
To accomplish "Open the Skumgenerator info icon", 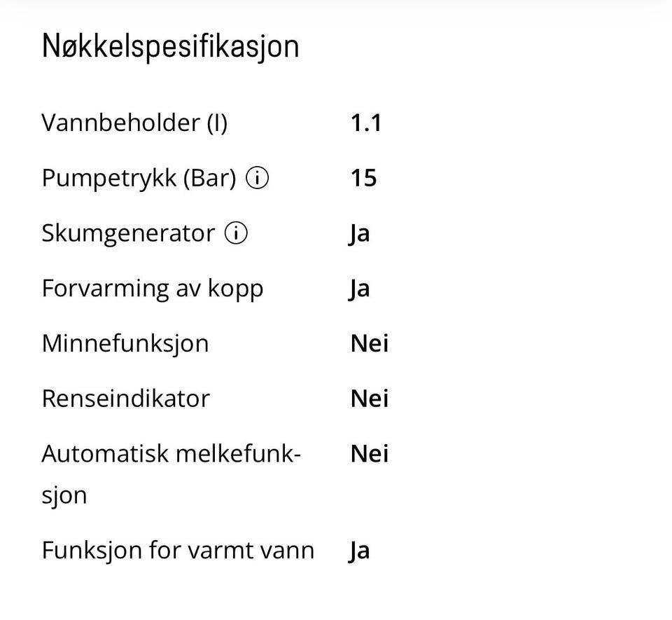I will tap(236, 233).
